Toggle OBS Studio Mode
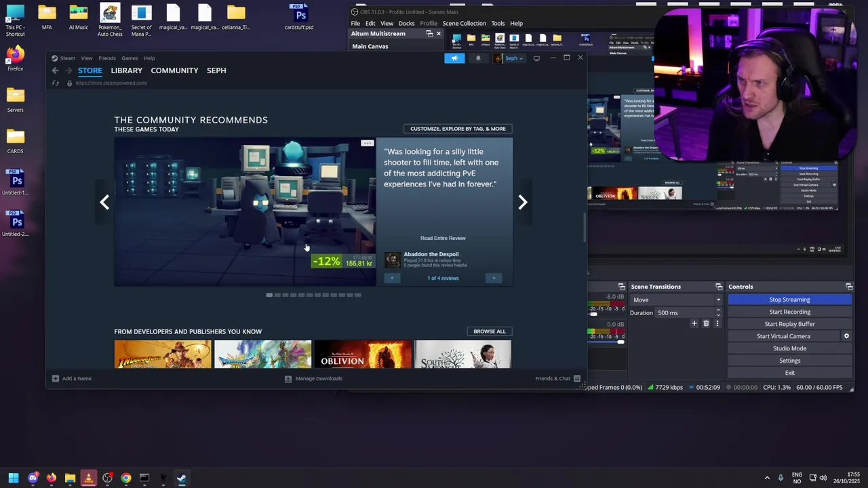 (x=789, y=348)
